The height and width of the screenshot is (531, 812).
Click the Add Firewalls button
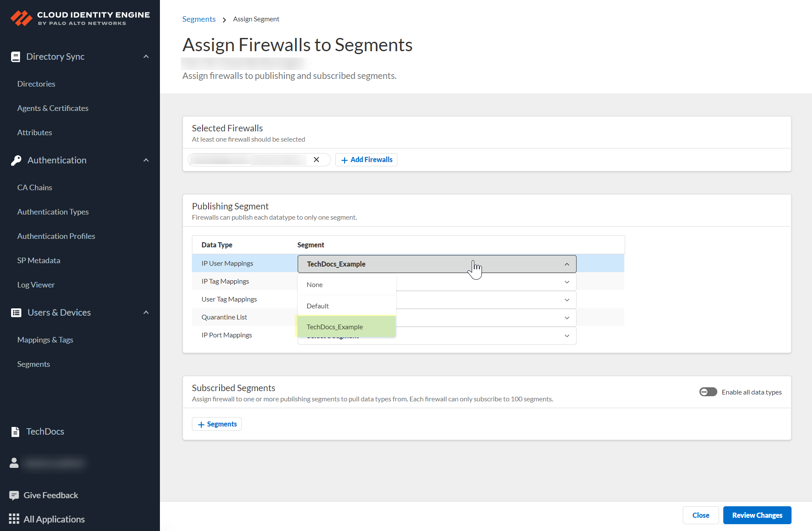tap(366, 160)
